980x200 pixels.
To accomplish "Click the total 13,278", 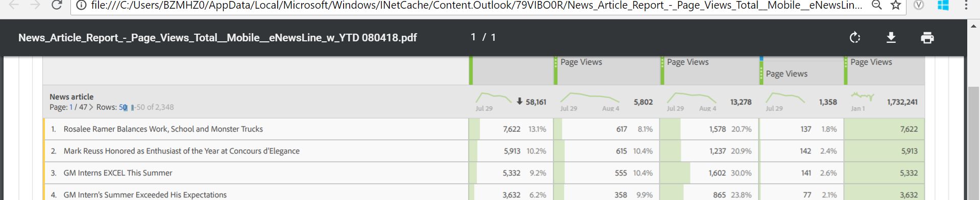I will 741,102.
